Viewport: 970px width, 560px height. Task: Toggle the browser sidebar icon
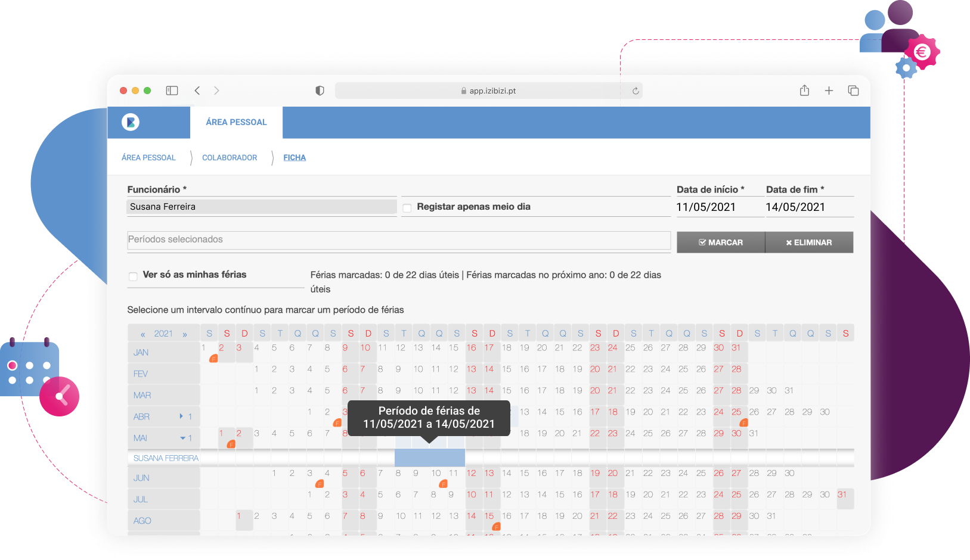[172, 91]
